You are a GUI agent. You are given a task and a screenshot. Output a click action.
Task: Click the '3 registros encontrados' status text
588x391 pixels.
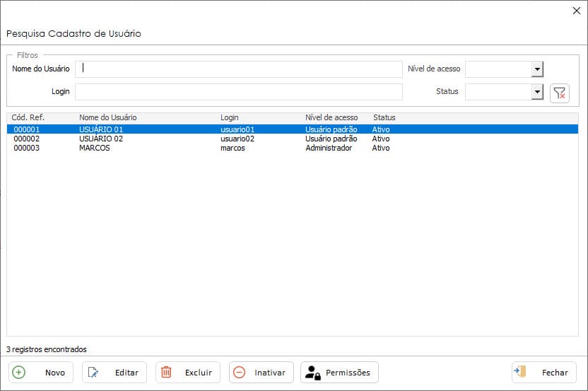click(x=47, y=349)
